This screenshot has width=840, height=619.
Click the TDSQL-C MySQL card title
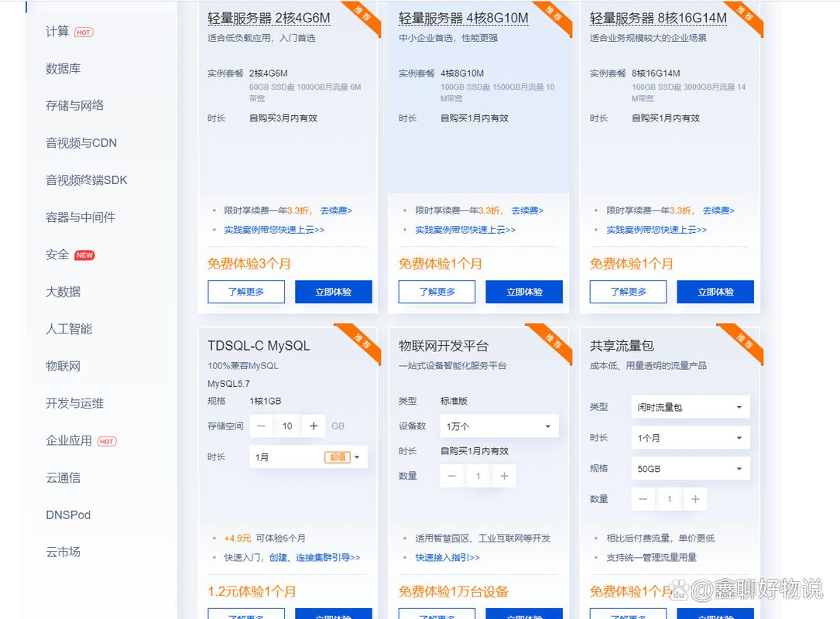click(x=259, y=346)
